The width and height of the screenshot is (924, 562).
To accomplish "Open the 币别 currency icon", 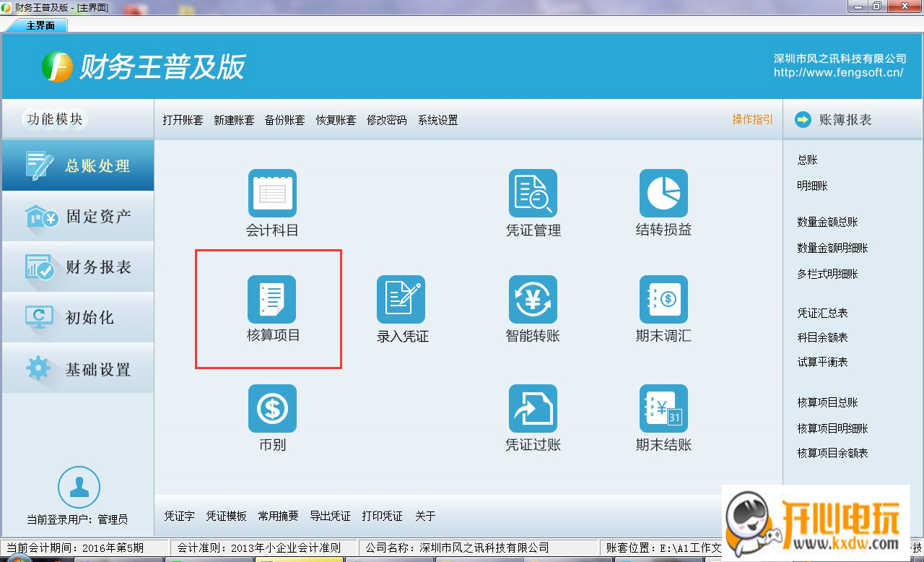I will [x=272, y=407].
